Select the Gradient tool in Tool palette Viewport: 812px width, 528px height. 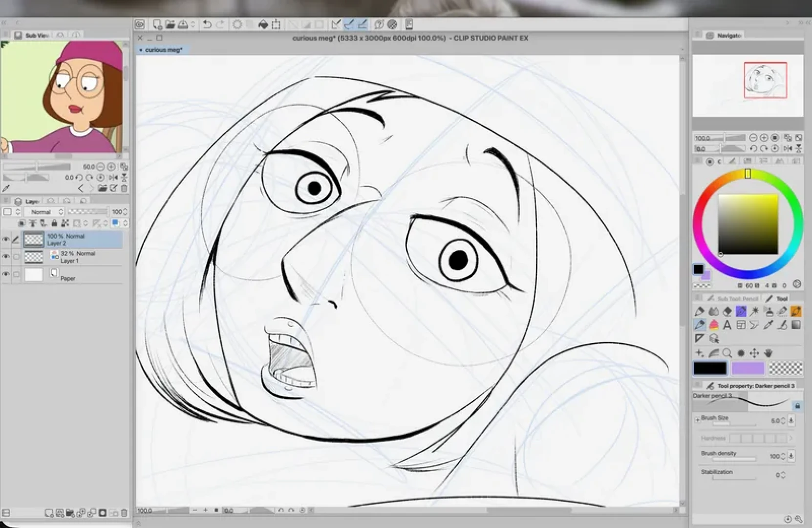[x=796, y=325]
